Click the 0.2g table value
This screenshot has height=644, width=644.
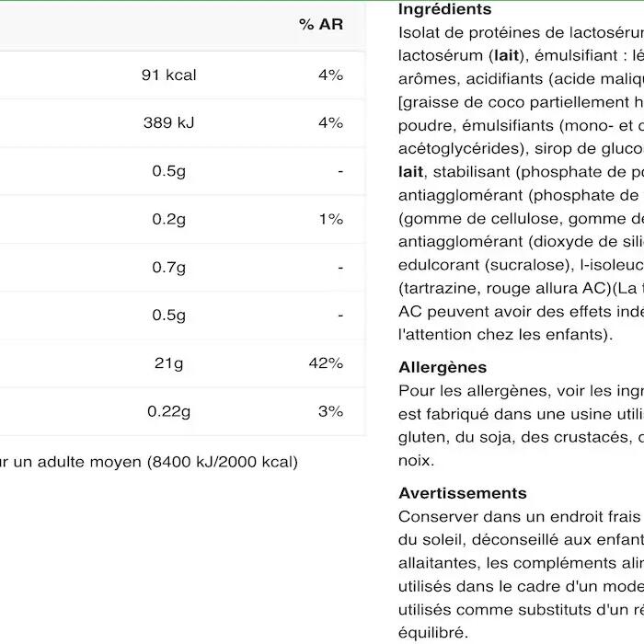point(168,219)
